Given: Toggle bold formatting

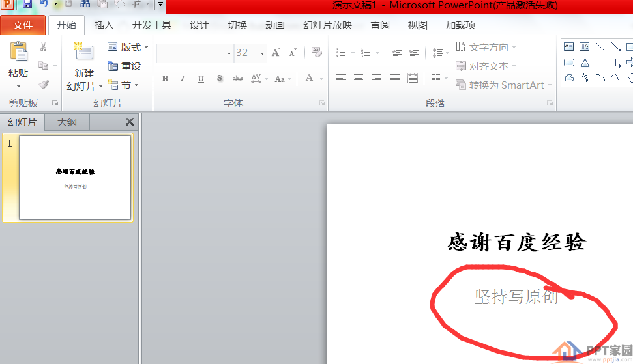Looking at the screenshot, I should click(165, 79).
